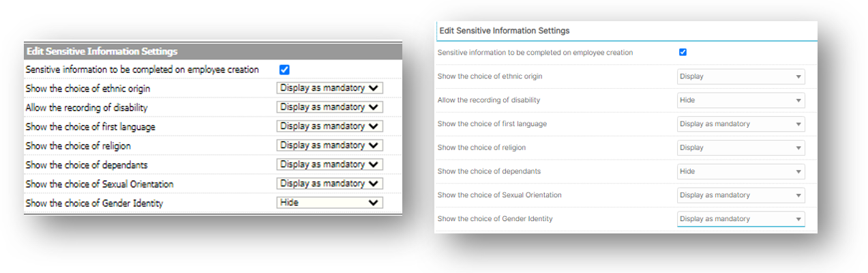Open right panel dependants dropdown set to Hide

point(740,171)
